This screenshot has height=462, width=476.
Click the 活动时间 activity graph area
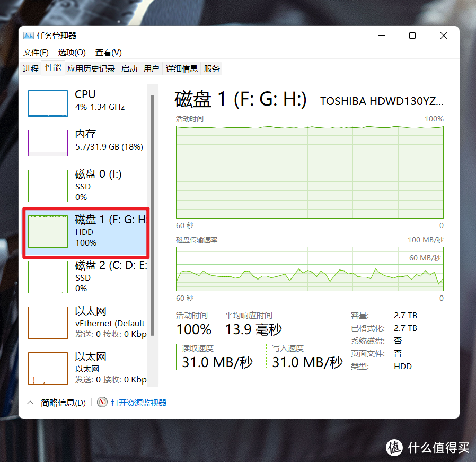[x=310, y=171]
